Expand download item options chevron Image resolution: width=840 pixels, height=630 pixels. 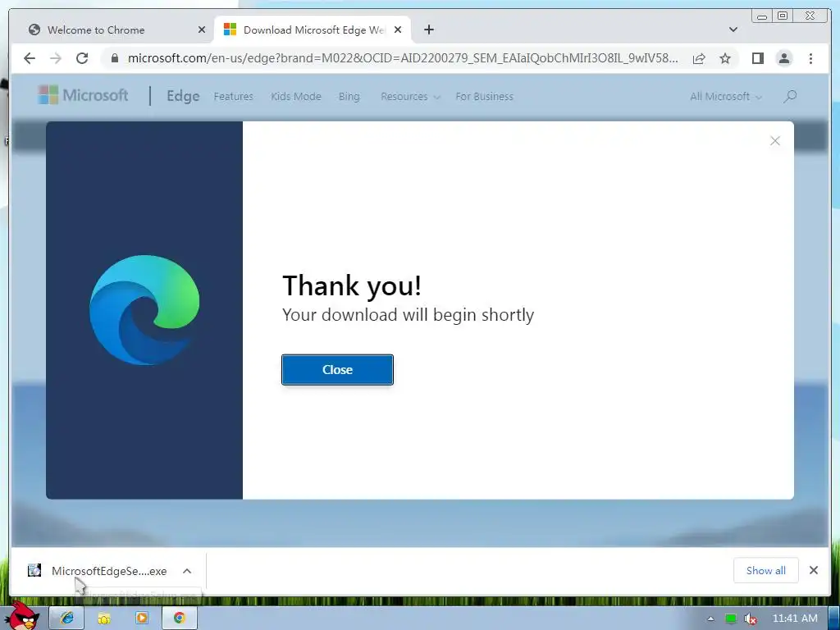click(x=187, y=571)
